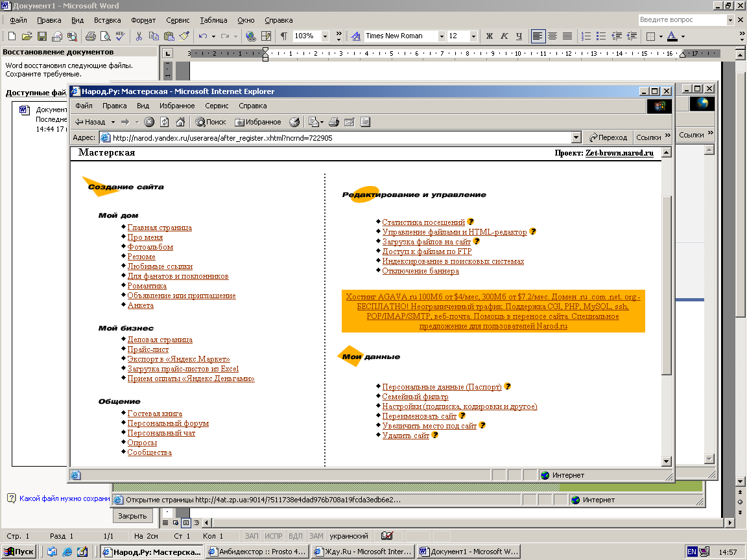Open the Назад history dropdown arrow
This screenshot has width=747, height=560.
113,122
